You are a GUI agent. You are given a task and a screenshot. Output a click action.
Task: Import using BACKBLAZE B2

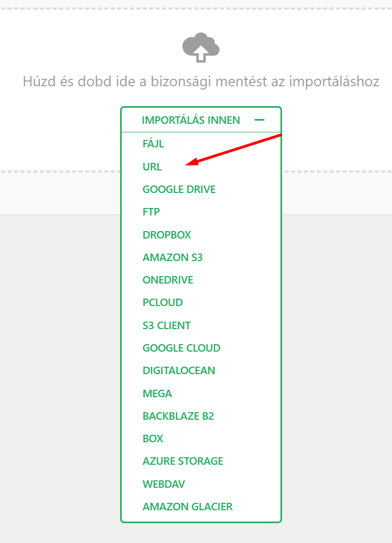coord(177,415)
